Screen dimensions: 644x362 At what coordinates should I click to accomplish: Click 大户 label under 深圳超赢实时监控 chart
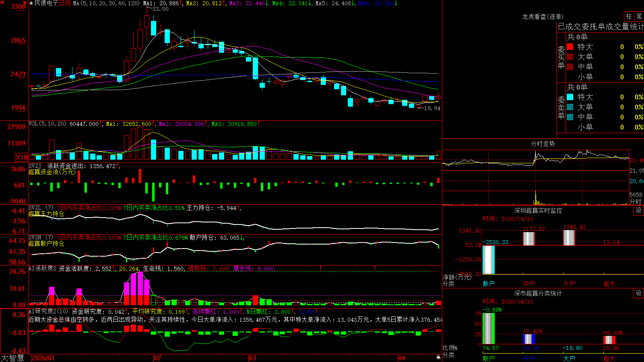(569, 284)
